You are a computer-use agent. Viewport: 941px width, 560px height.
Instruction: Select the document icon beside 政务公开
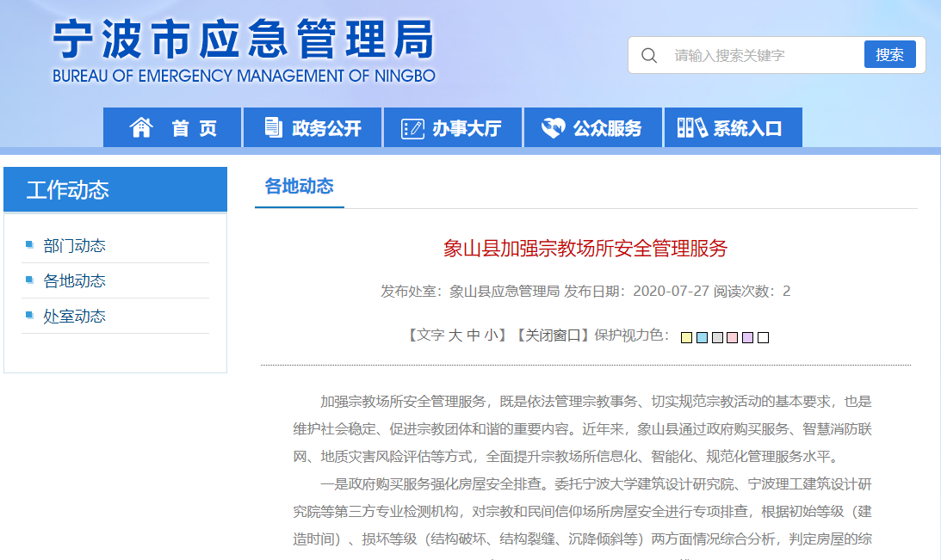[x=273, y=126]
